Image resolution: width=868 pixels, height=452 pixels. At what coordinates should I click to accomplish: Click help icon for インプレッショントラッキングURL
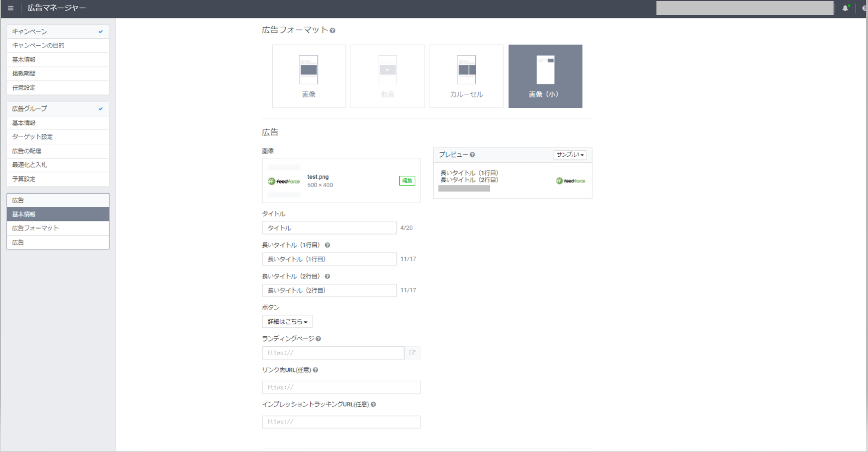[x=373, y=404]
